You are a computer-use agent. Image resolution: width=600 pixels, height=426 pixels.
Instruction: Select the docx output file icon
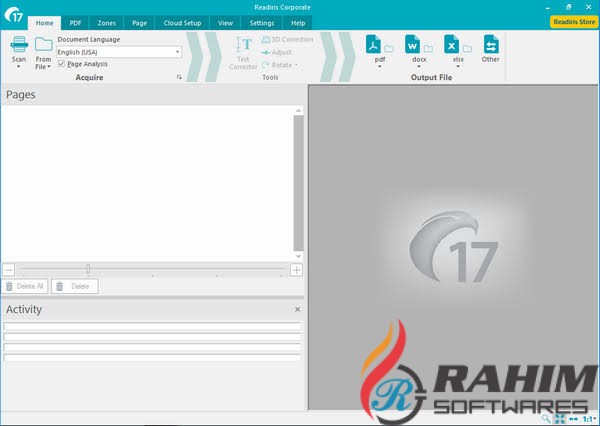(412, 44)
